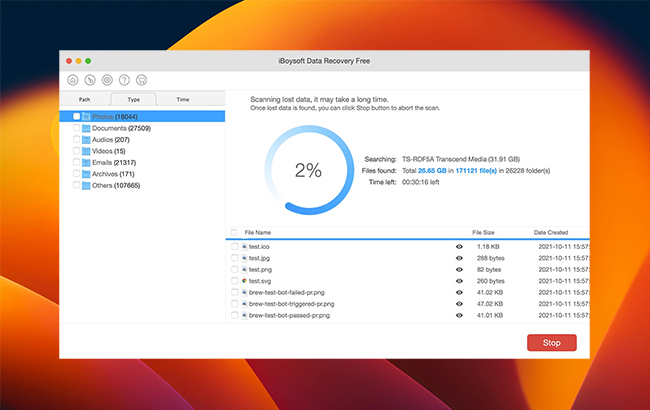Click the test.jpg file type icon
Viewport: 650px width, 410px height.
[x=244, y=258]
